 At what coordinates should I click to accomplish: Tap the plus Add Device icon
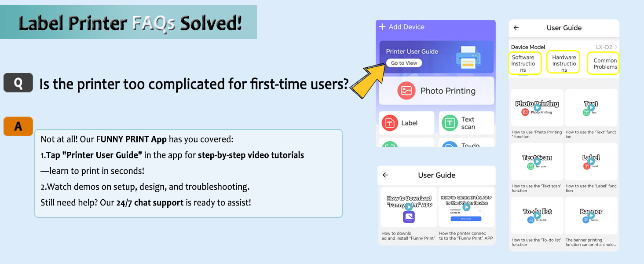(x=382, y=27)
